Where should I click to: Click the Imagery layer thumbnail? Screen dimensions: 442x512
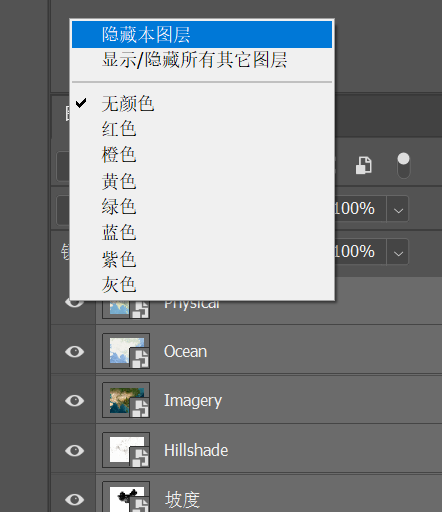pos(126,400)
